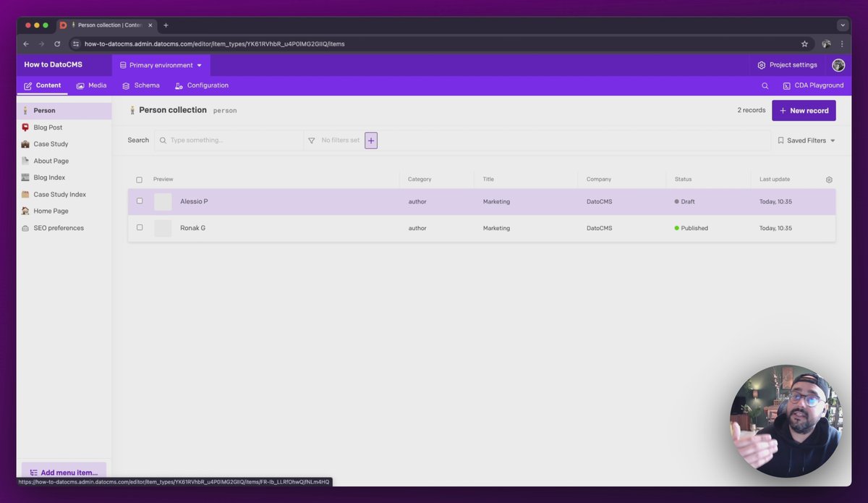Switch to the Media tab
The height and width of the screenshot is (503, 868).
91,85
